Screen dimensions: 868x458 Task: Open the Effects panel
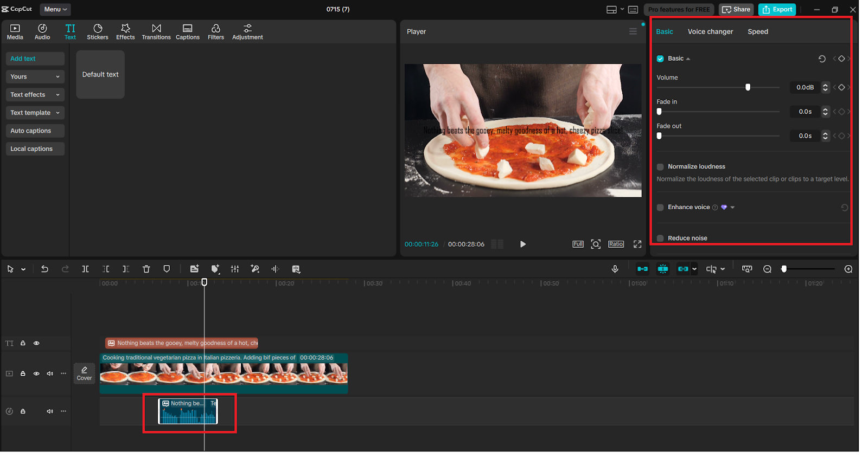pos(125,32)
